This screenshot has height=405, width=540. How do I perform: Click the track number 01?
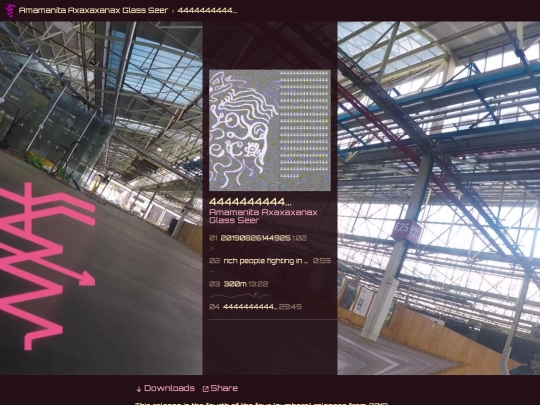click(213, 238)
